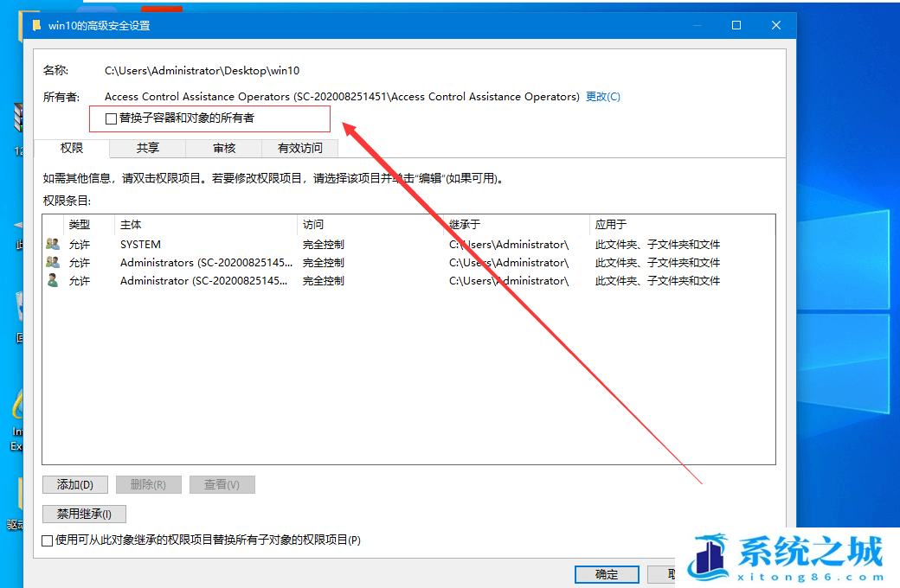
Task: Click the 查看(V) button
Action: tap(222, 485)
